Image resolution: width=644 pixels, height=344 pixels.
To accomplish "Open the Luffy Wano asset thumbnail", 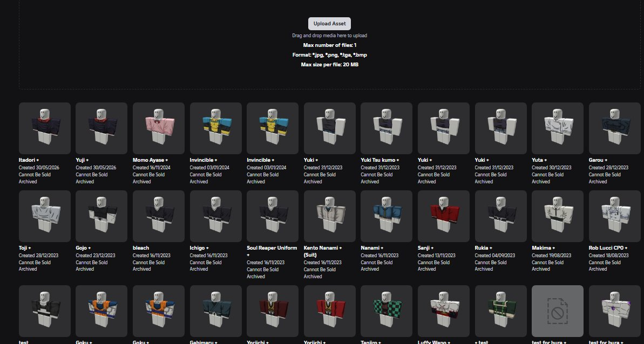I will [x=444, y=311].
